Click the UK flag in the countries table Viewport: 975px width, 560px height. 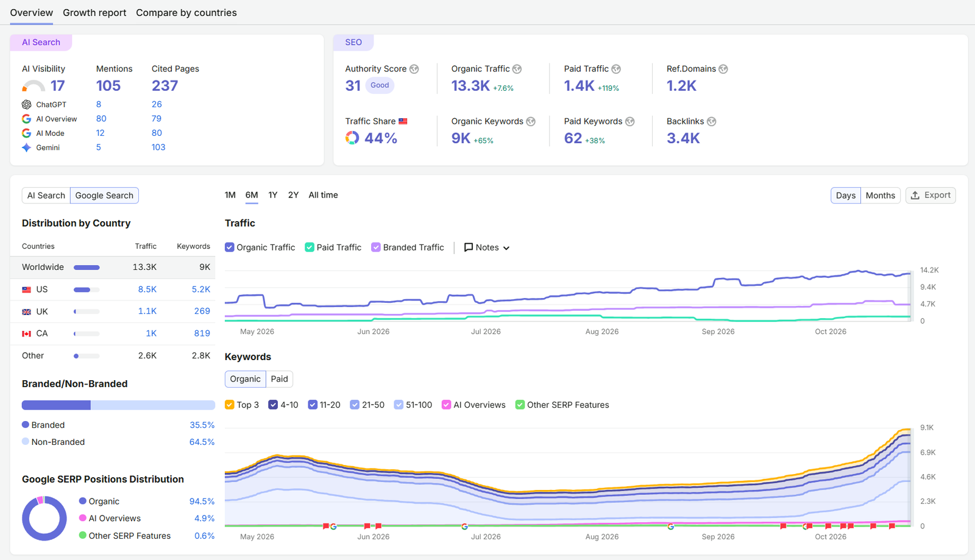click(27, 312)
